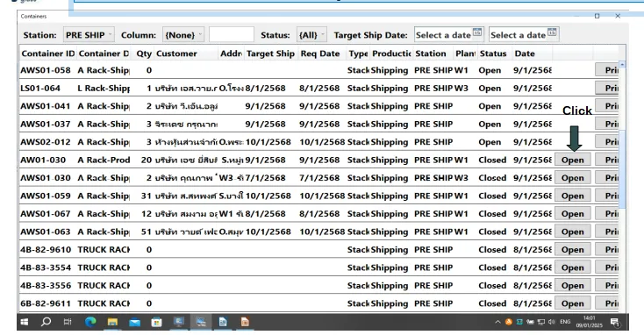Open calendar icon of second date picker
Viewport: 644px width, 335px height.
click(552, 32)
